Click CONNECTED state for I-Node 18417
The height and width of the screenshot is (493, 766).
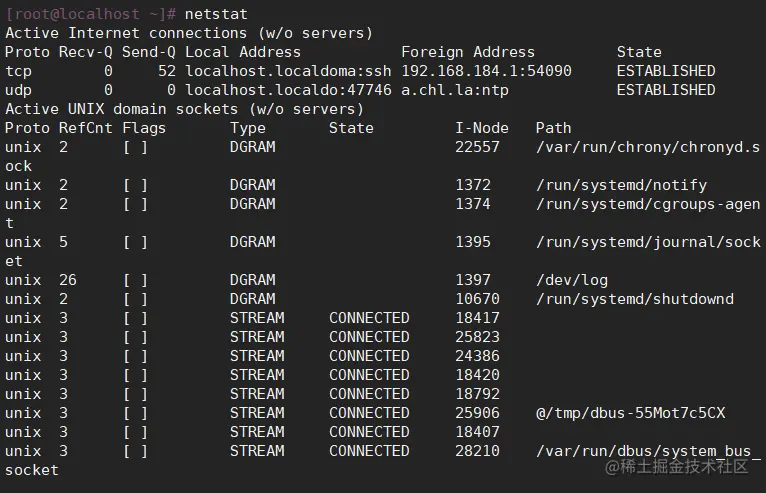(x=369, y=318)
